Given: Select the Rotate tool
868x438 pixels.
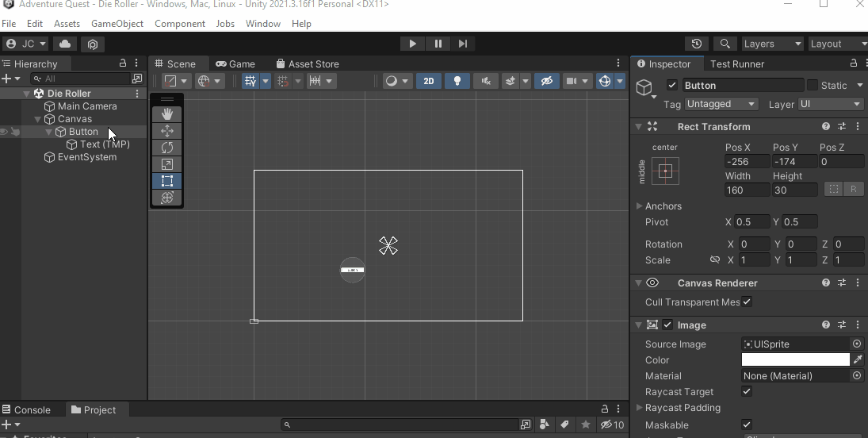Looking at the screenshot, I should (x=166, y=148).
